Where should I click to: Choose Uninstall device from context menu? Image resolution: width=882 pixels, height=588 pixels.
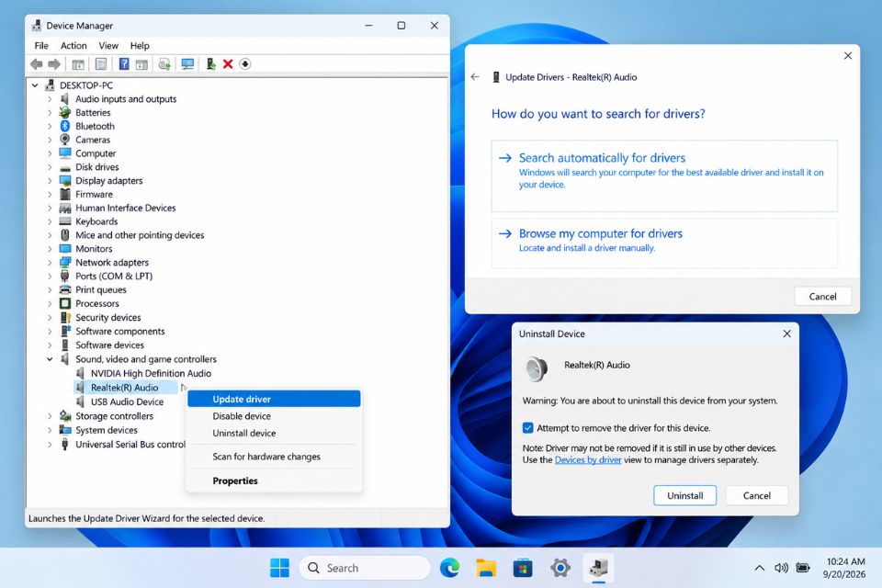coord(274,434)
